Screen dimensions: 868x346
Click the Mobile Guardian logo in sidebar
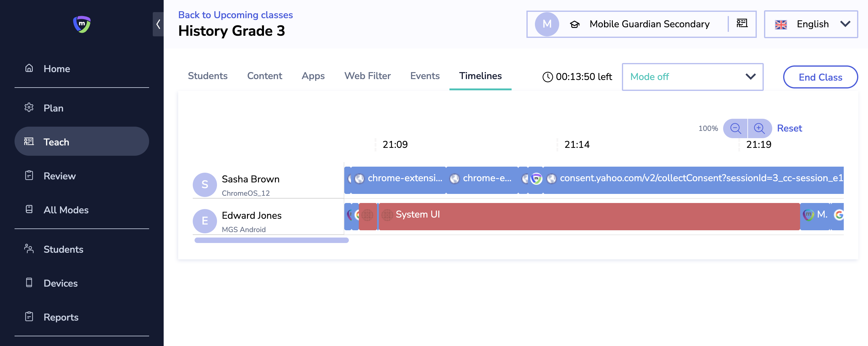pos(82,24)
